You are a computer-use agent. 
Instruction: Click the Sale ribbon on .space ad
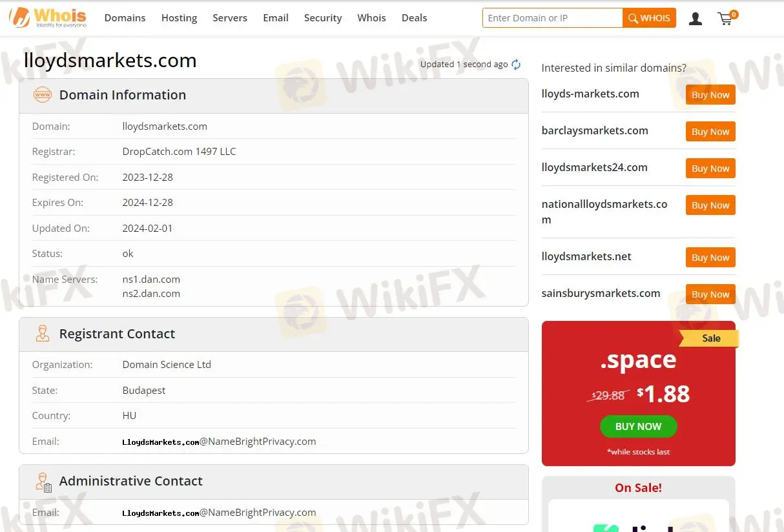pos(710,338)
